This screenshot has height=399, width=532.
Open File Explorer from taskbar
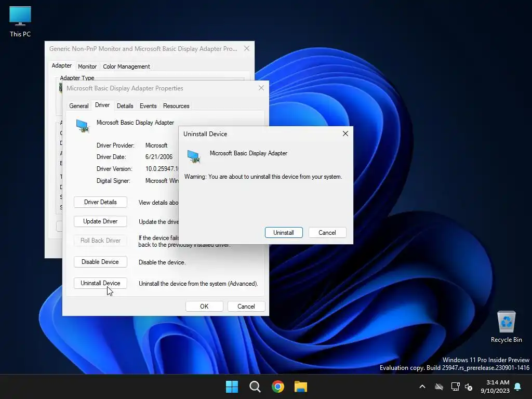click(301, 387)
